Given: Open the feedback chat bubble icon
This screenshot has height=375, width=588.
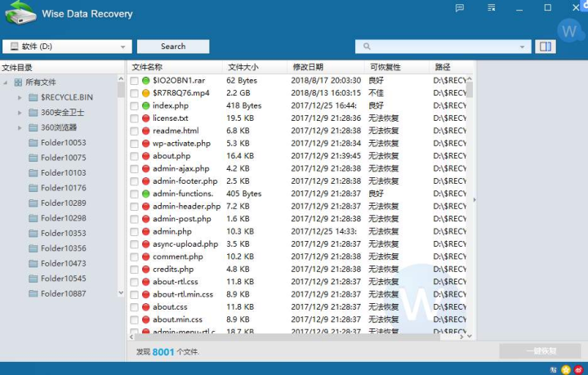Looking at the screenshot, I should pos(461,7).
